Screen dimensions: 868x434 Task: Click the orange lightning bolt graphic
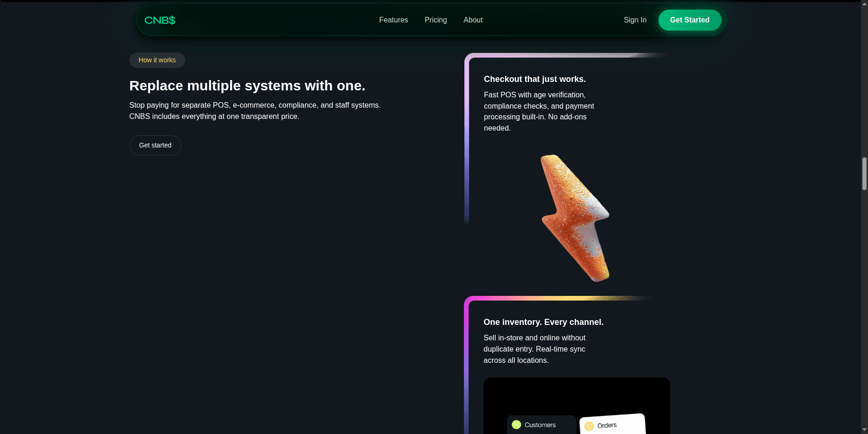tap(575, 218)
